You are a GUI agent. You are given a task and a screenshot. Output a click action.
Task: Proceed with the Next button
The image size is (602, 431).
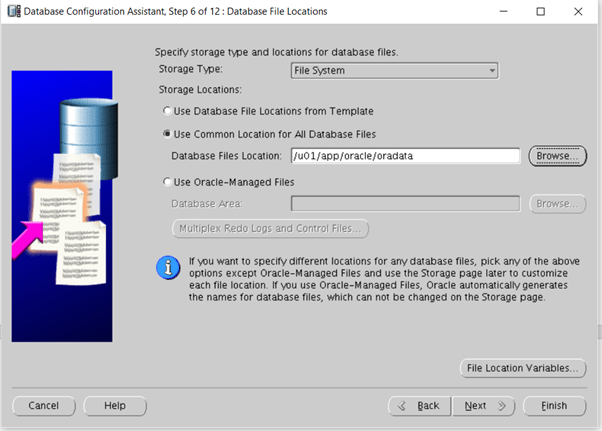(x=483, y=406)
